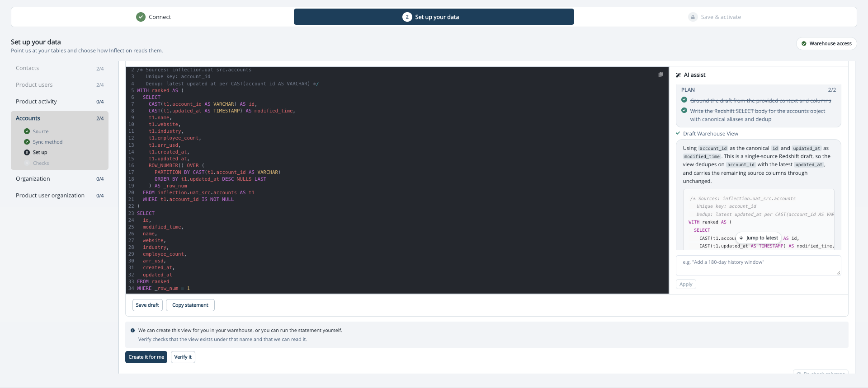Focus the AI assist prompt text box
This screenshot has height=388, width=868.
759,266
